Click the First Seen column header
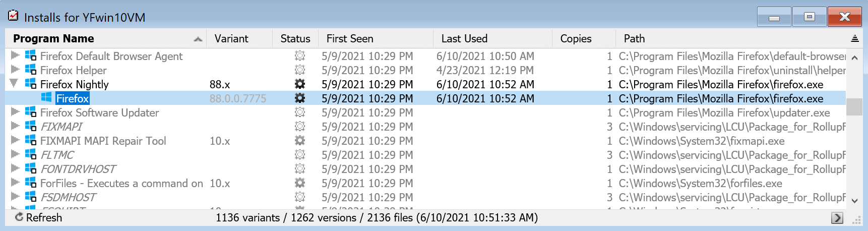The height and width of the screenshot is (231, 868). (x=350, y=39)
